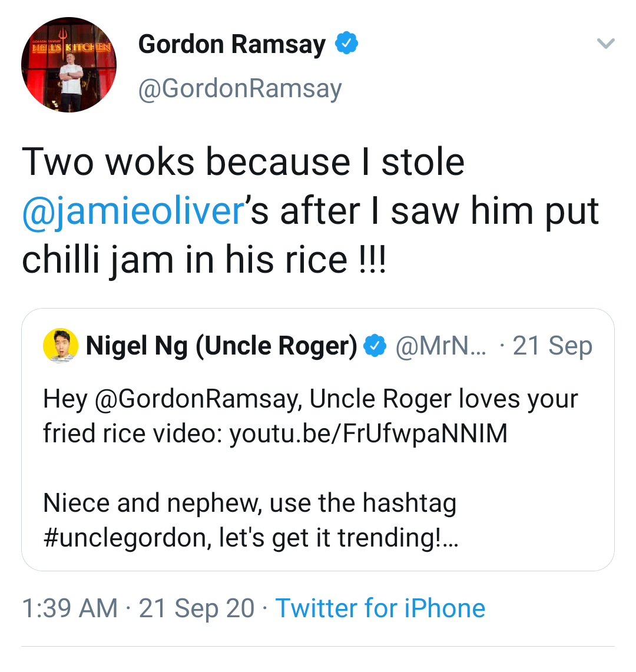
Task: Open the truncated @MrN... handle
Action: [441, 346]
